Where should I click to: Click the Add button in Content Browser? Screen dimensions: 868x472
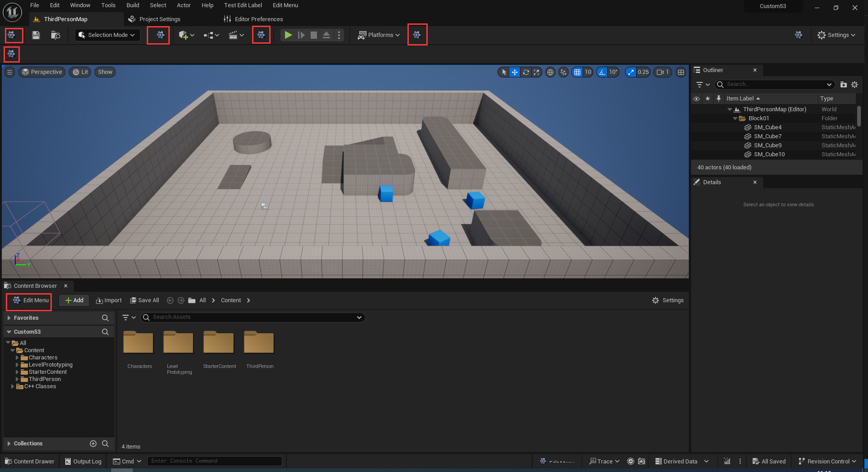[x=74, y=300]
